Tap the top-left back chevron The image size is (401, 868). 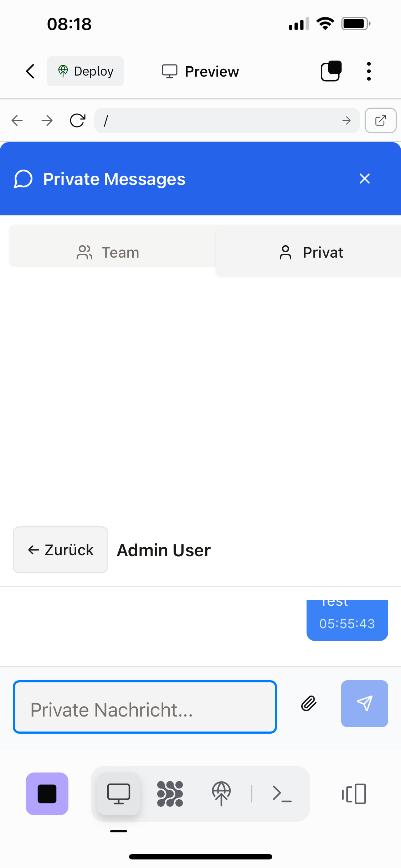(x=31, y=71)
